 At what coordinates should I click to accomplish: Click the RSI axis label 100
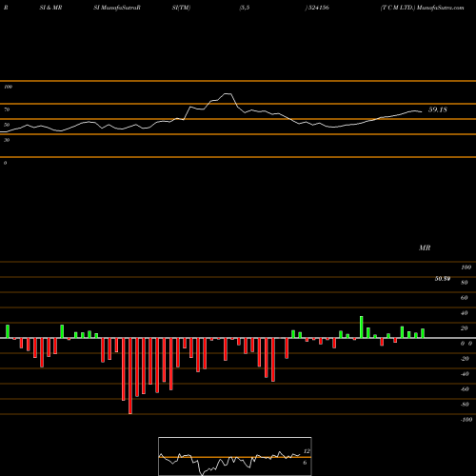click(x=8, y=87)
